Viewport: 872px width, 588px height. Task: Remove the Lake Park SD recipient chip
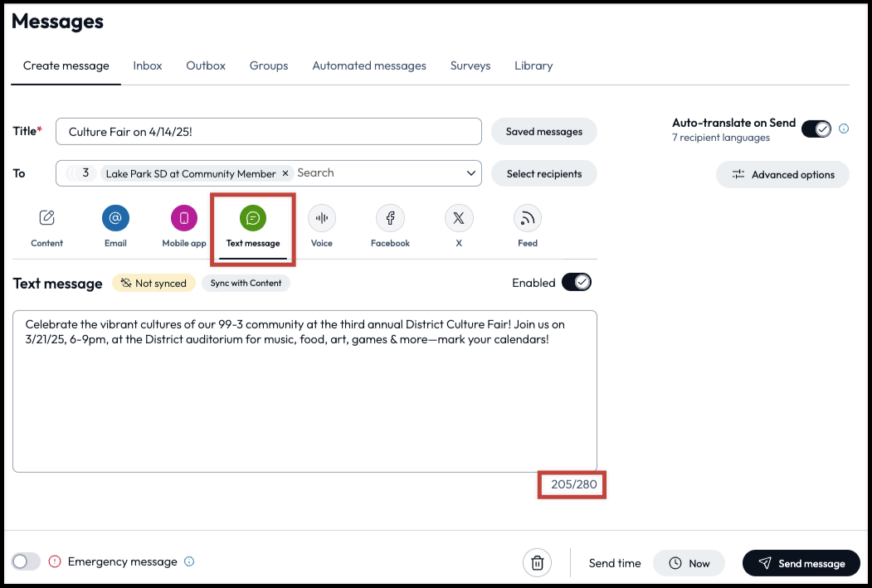click(285, 173)
